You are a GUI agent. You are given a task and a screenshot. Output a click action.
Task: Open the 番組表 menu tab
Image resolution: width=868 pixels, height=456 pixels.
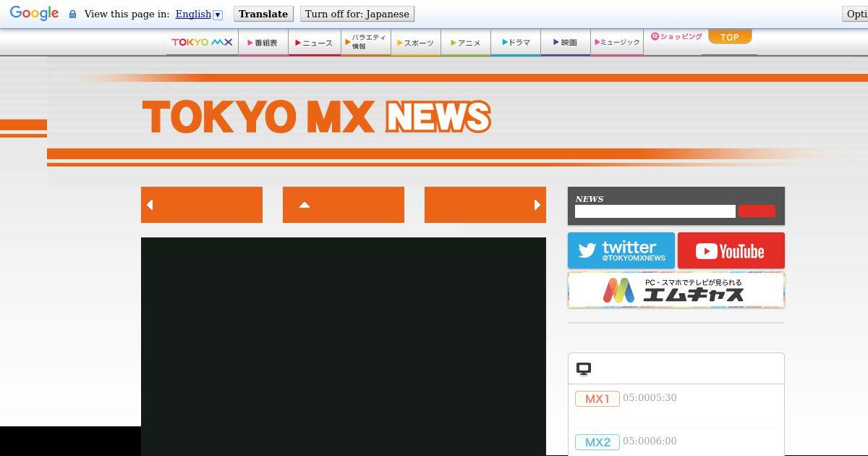point(263,43)
